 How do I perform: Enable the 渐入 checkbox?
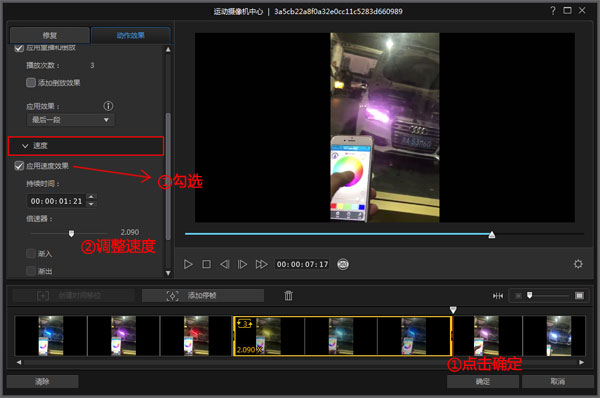pos(31,253)
